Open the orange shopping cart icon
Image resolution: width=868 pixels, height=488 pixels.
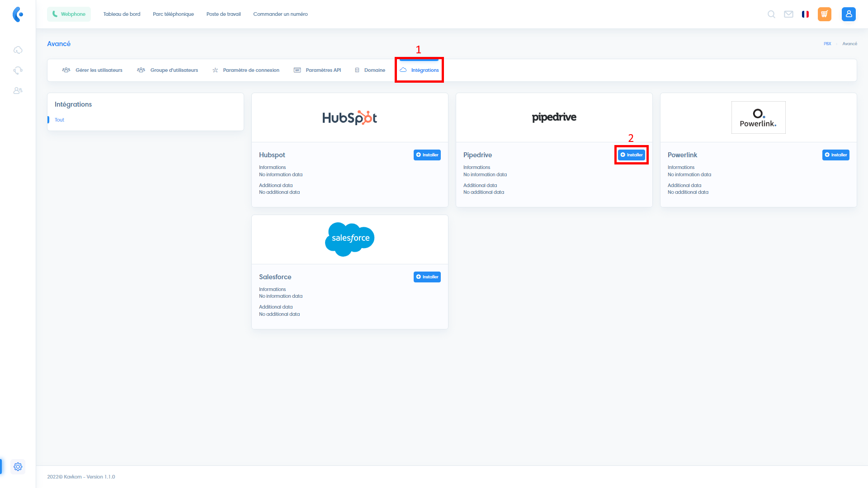[x=825, y=14]
